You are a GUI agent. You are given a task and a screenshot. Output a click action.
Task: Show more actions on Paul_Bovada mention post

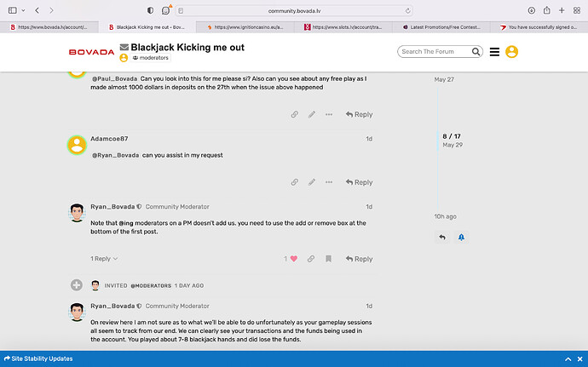(x=329, y=114)
